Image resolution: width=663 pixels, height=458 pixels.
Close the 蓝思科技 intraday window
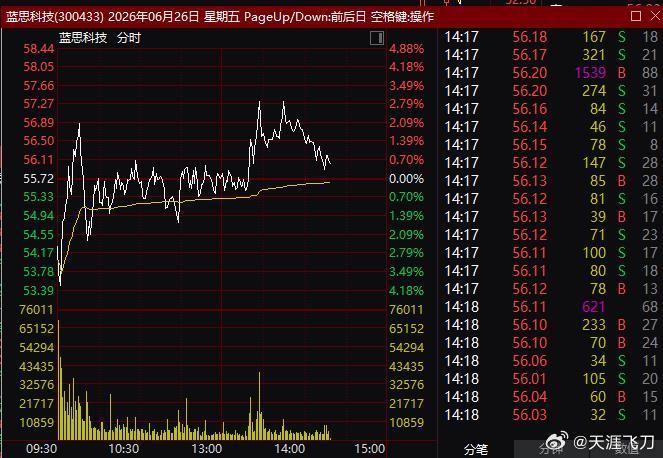coord(656,16)
